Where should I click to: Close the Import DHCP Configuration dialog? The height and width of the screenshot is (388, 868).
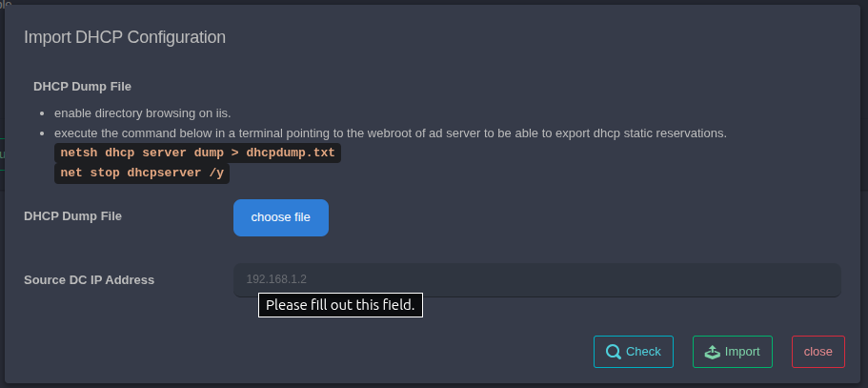[818, 352]
